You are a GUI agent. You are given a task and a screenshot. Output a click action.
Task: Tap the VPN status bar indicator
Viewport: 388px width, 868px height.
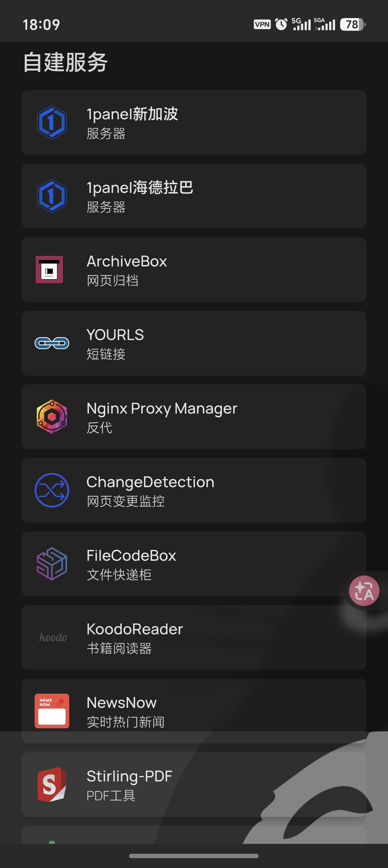coord(262,24)
